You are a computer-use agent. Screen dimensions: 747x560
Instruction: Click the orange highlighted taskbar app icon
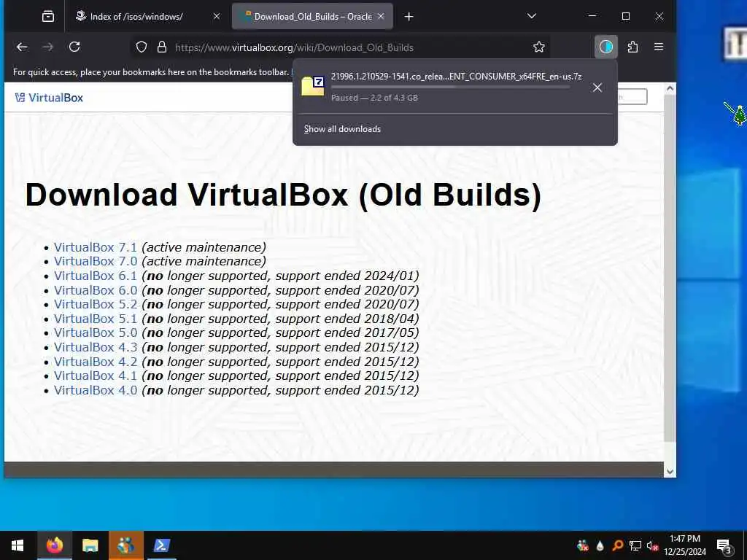[125, 545]
